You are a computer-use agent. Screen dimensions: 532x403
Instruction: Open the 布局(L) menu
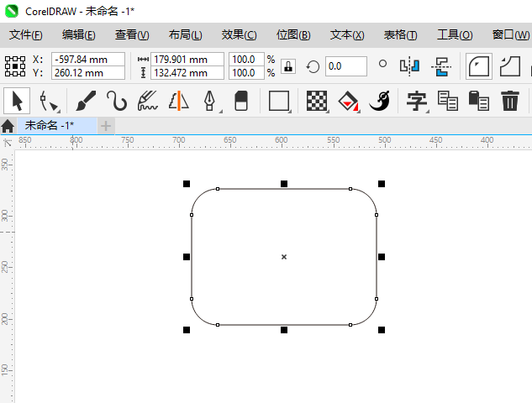(x=185, y=35)
